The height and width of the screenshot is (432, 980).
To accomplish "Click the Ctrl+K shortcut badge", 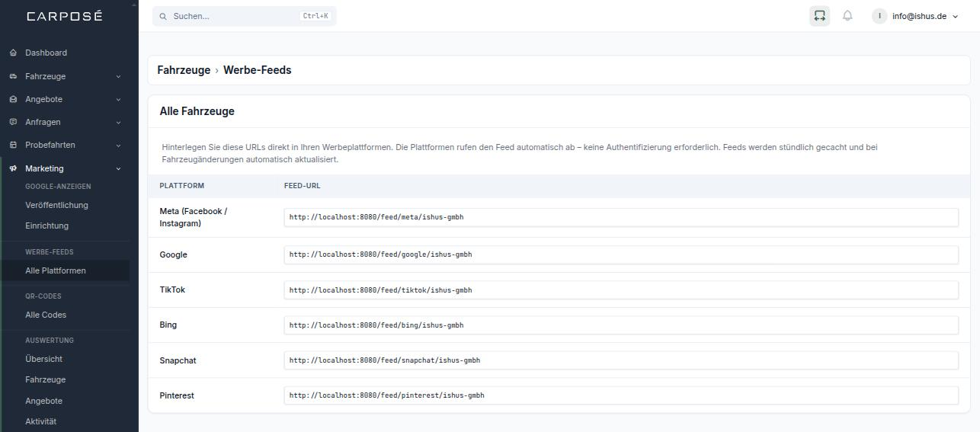I will coord(315,16).
